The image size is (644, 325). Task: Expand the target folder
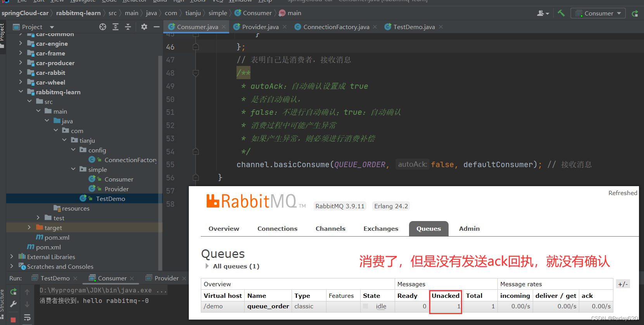tap(29, 228)
